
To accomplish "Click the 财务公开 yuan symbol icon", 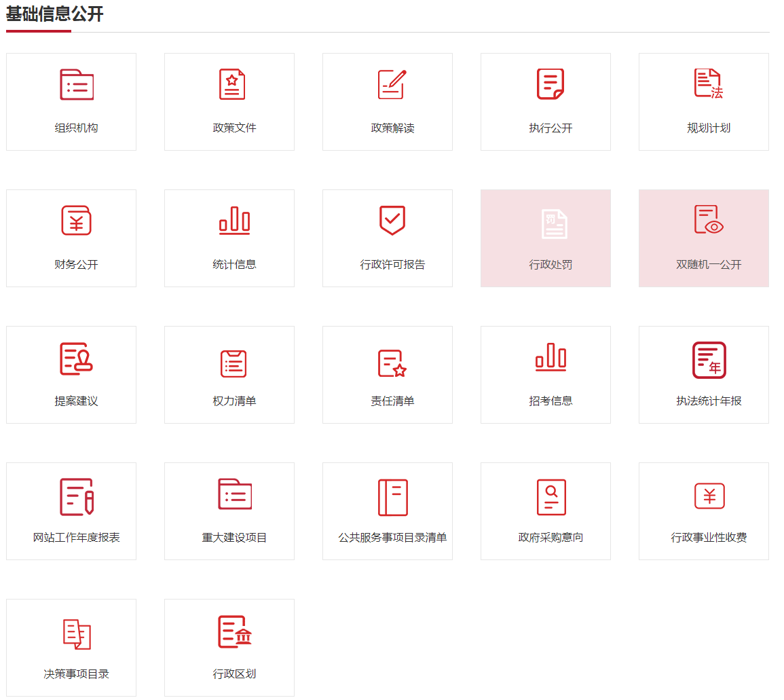I will (76, 221).
